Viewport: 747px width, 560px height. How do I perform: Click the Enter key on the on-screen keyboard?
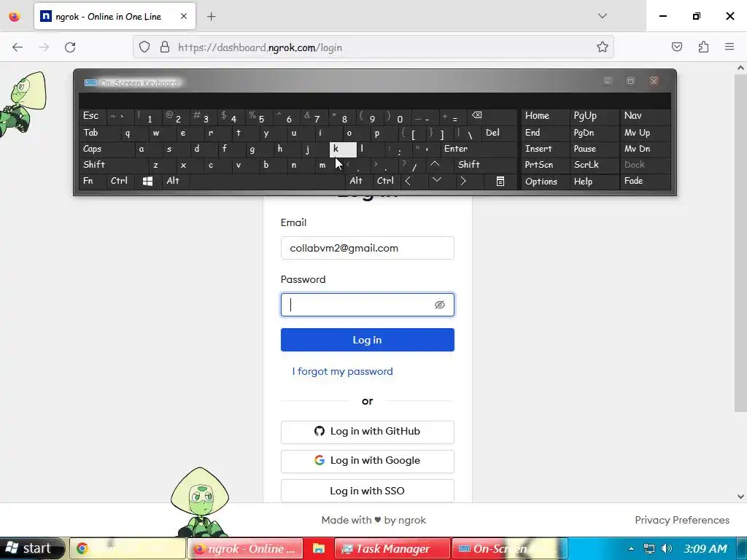[x=479, y=149]
